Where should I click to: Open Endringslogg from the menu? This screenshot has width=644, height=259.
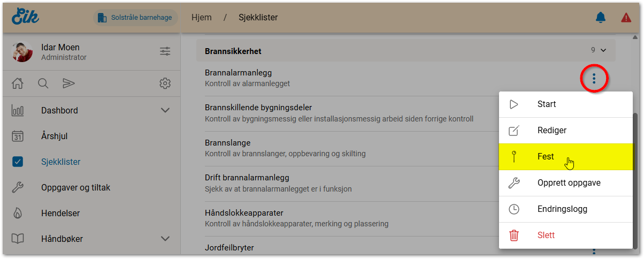(x=565, y=209)
